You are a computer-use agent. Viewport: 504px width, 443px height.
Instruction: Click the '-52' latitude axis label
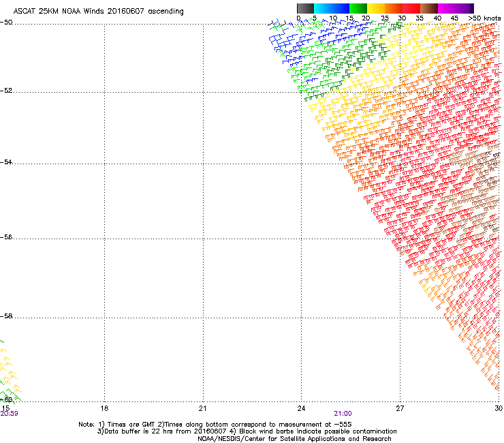[x=6, y=91]
